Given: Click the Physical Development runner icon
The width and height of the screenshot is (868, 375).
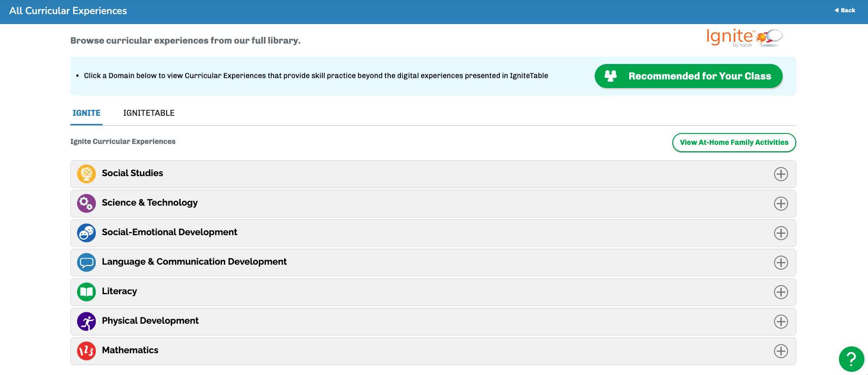Looking at the screenshot, I should pyautogui.click(x=86, y=321).
